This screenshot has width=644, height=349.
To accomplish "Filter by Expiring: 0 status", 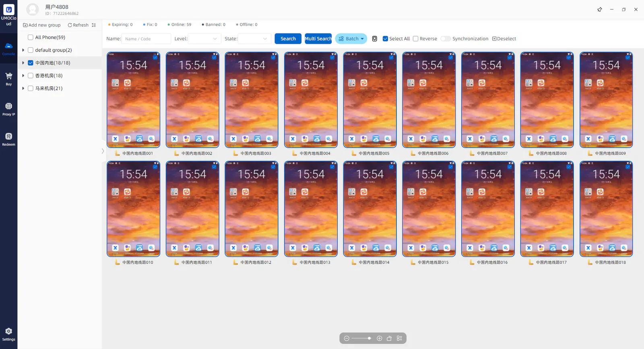I will [120, 25].
